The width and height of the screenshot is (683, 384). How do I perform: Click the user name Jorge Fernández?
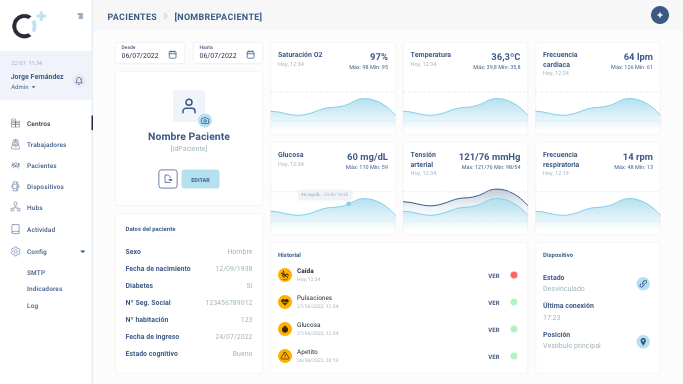37,77
